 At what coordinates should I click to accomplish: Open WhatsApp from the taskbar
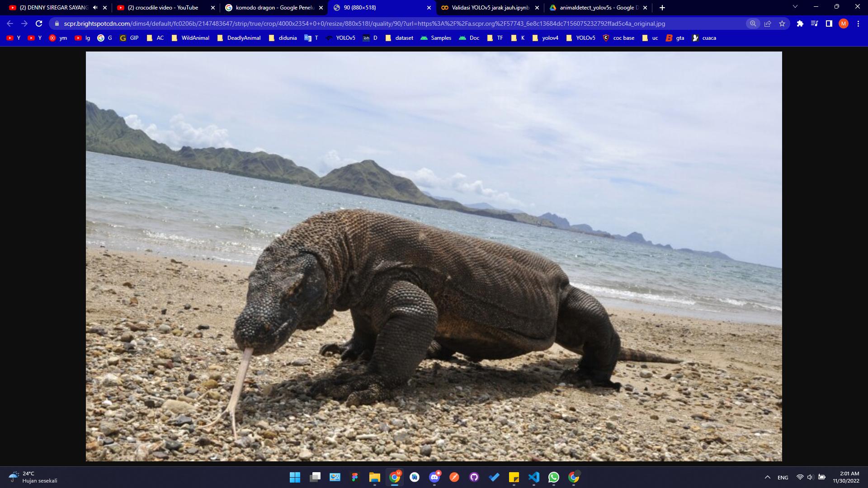554,477
